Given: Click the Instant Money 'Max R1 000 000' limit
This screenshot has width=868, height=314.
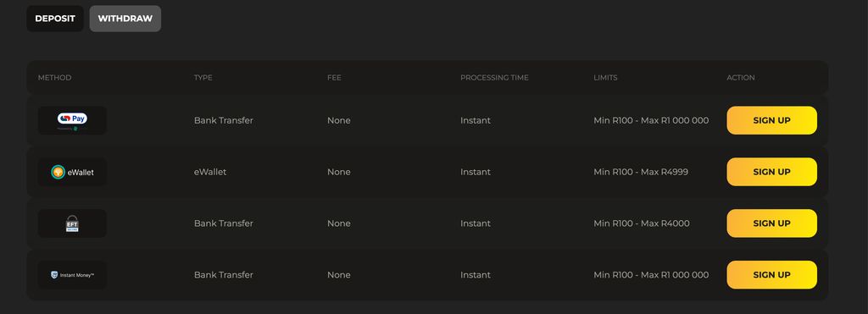Looking at the screenshot, I should click(x=675, y=275).
